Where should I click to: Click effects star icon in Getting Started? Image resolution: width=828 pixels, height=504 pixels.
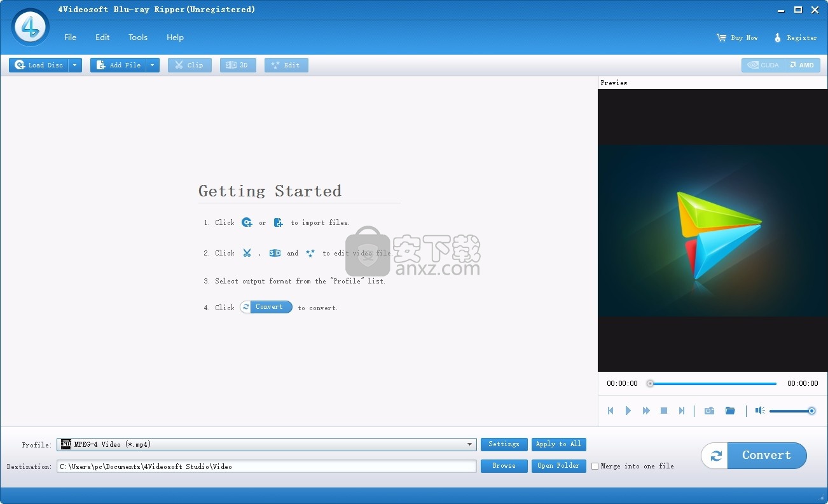click(x=310, y=253)
